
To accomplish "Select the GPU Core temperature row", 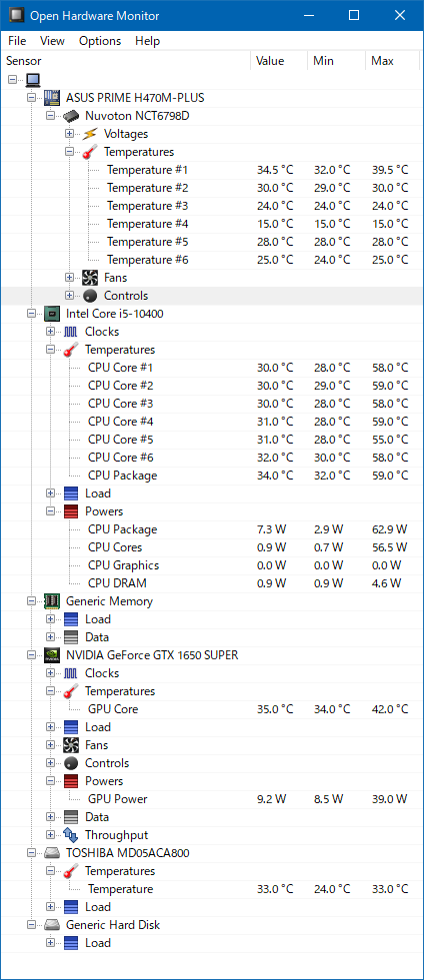I will (211, 709).
